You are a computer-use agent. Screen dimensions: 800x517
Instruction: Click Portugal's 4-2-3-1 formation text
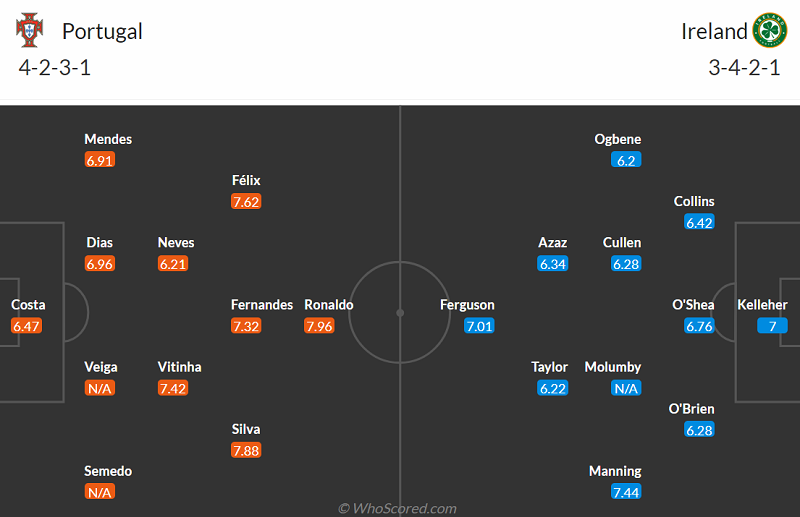[x=55, y=69]
